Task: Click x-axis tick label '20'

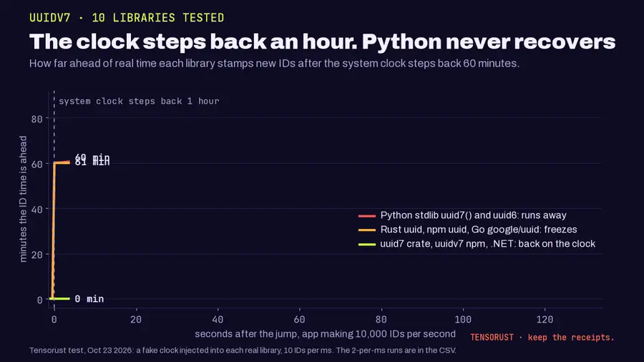Action: pos(136,319)
